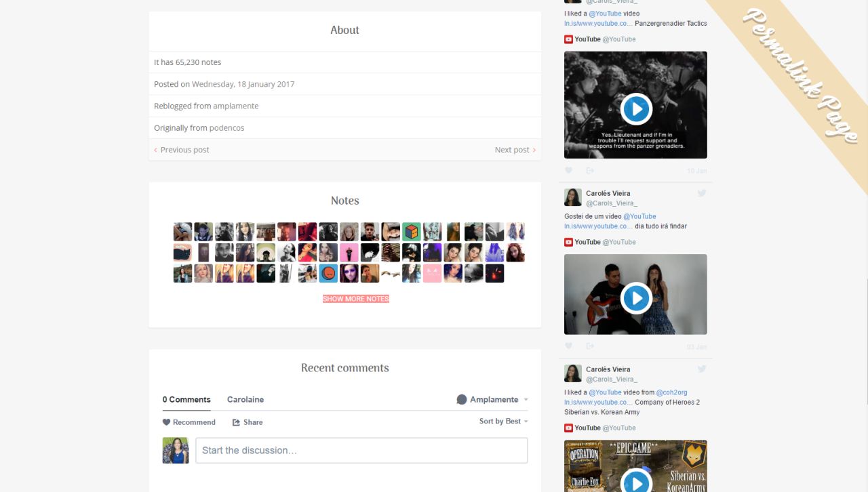
Task: Share the tweet dated 03 Jan
Action: point(590,346)
